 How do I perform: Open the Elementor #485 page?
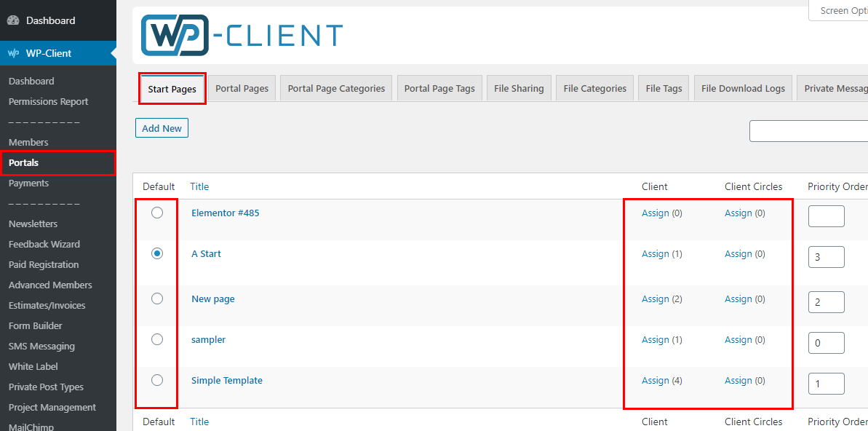[x=226, y=213]
